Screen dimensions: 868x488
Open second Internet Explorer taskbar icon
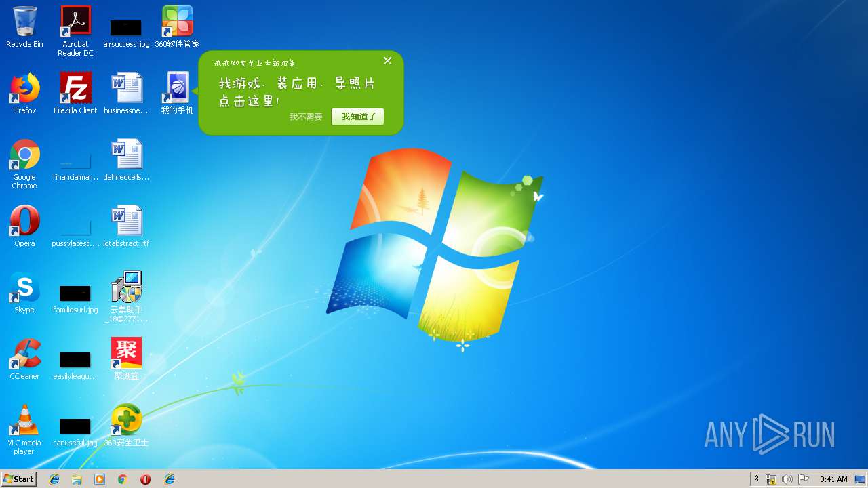point(170,479)
